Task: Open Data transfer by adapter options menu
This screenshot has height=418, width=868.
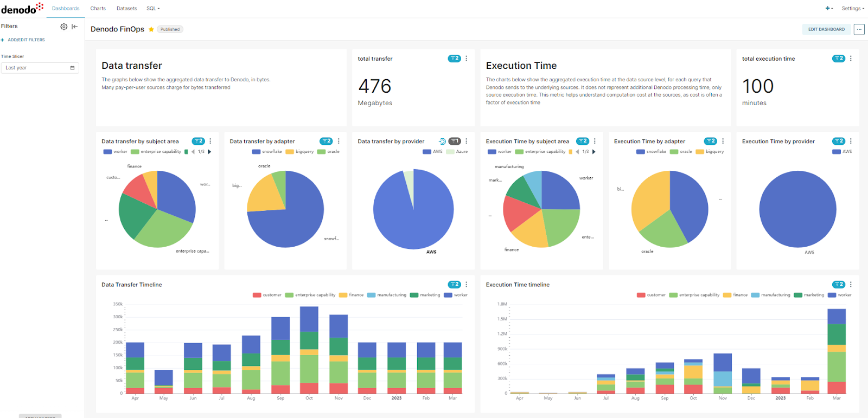Action: click(339, 141)
